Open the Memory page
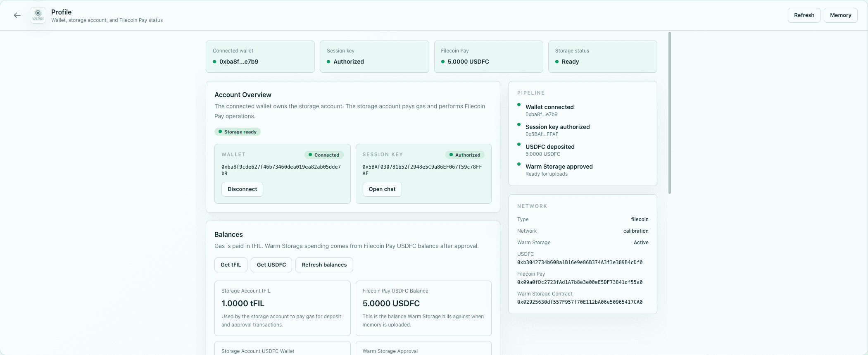This screenshot has width=868, height=355. coord(840,15)
